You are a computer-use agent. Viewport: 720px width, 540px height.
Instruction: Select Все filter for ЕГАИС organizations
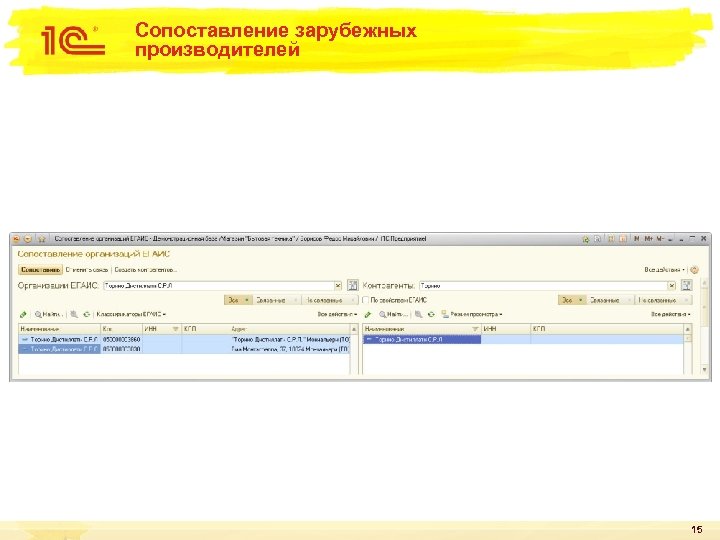pos(238,300)
